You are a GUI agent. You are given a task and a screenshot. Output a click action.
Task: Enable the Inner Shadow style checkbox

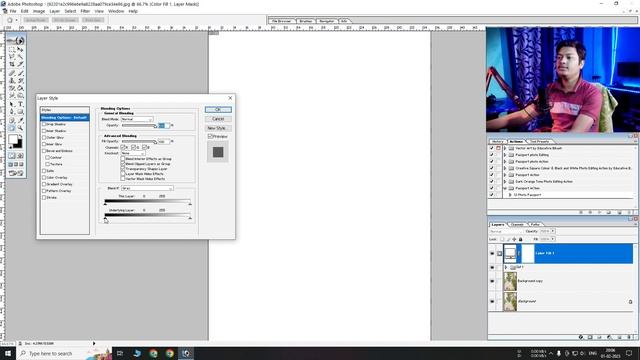[x=44, y=131]
